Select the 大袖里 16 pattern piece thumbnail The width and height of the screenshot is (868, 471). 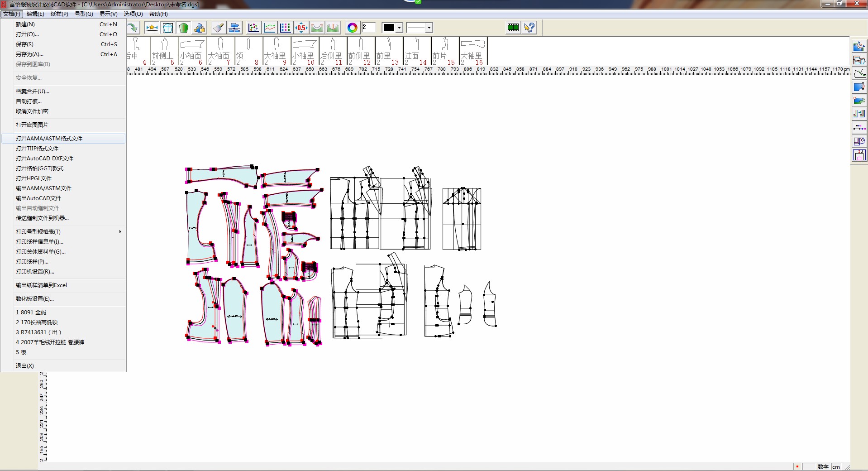click(x=472, y=51)
